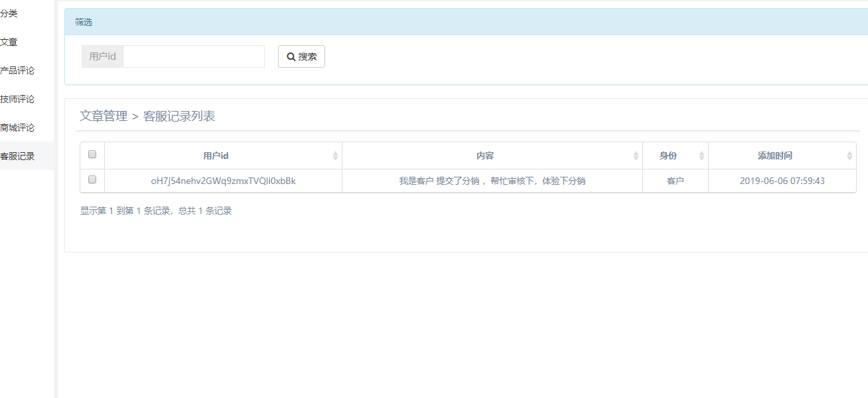Check the checkbox for the first record row
Image resolution: width=868 pixels, height=398 pixels.
click(92, 179)
